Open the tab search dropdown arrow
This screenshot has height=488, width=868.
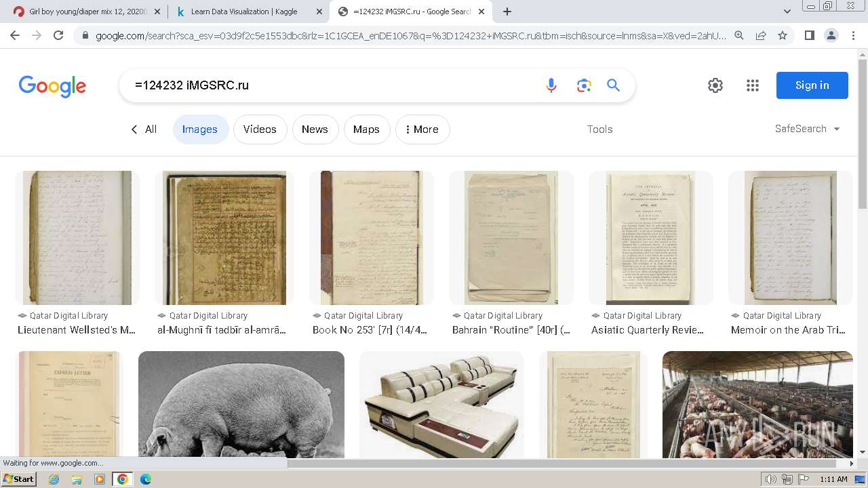pyautogui.click(x=787, y=12)
